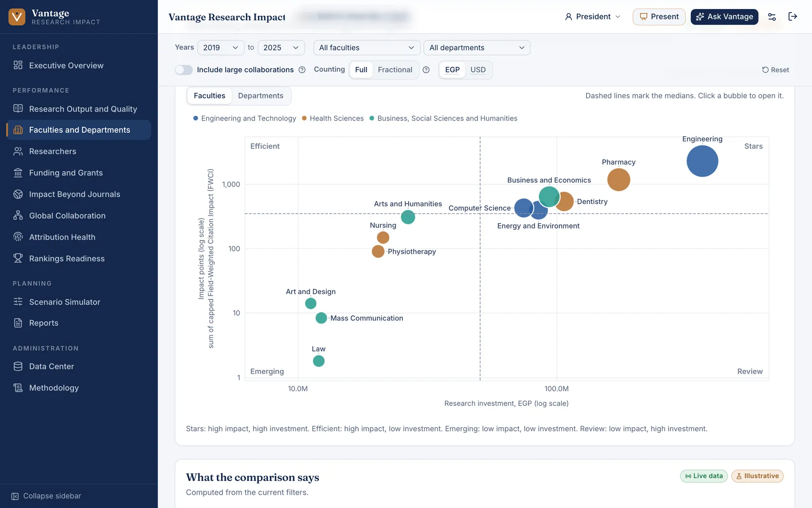The width and height of the screenshot is (812, 508).
Task: Open start year 2019 dropdown
Action: [x=221, y=47]
